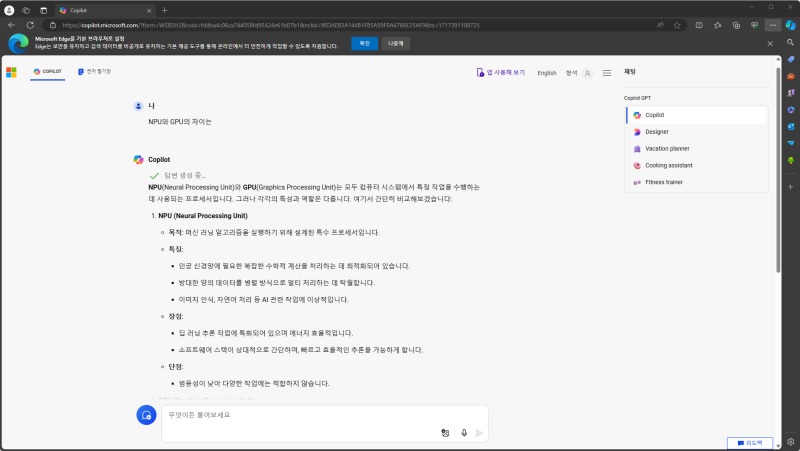Select the COPILOT tab
This screenshot has height=451, width=800.
47,72
